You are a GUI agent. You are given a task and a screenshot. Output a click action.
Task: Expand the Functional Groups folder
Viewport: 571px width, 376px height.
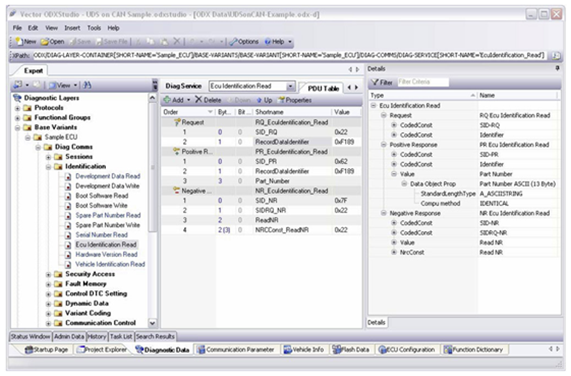click(17, 118)
